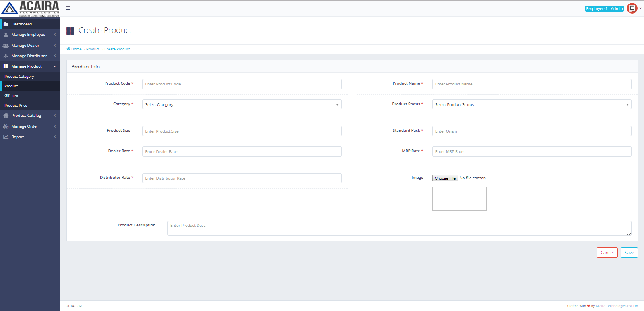Open the Select Product Status dropdown

[531, 104]
